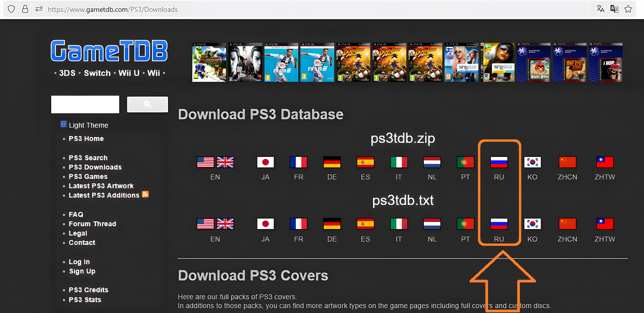Image resolution: width=644 pixels, height=313 pixels.
Task: Open the FAQ page
Action: click(76, 215)
